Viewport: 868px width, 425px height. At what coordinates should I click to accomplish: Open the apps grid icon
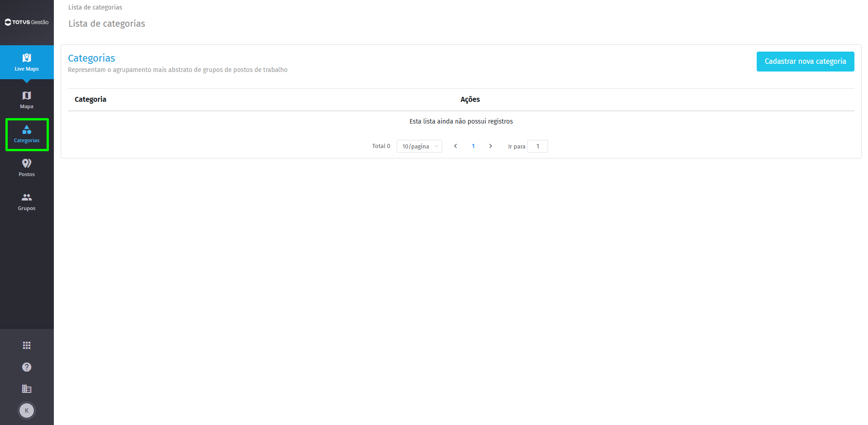point(27,345)
